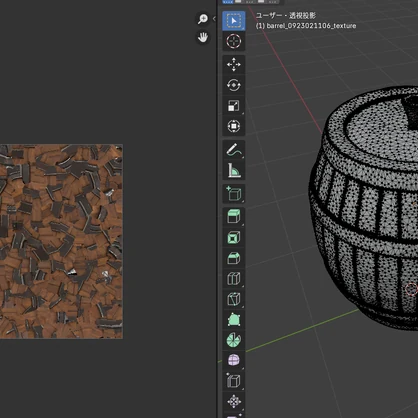Click the UV editor zoom magnifier icon
Image resolution: width=418 pixels, height=418 pixels.
pos(203,19)
